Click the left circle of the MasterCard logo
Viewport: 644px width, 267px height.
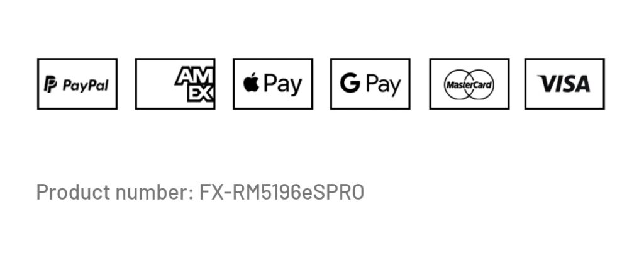pyautogui.click(x=459, y=84)
